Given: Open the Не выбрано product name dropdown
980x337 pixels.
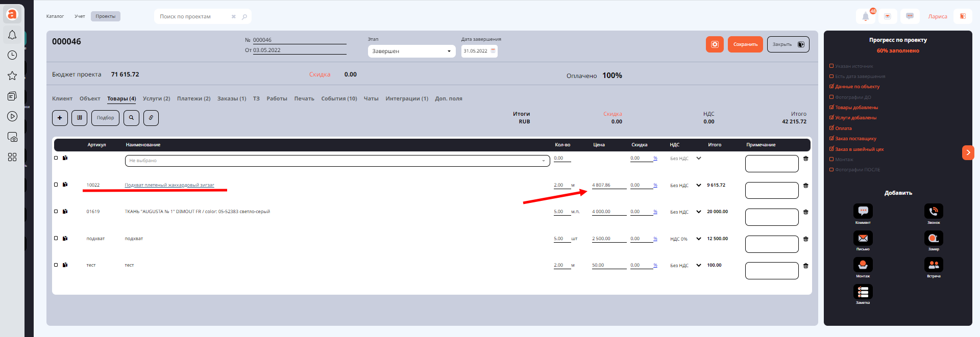Looking at the screenshot, I should coord(337,161).
